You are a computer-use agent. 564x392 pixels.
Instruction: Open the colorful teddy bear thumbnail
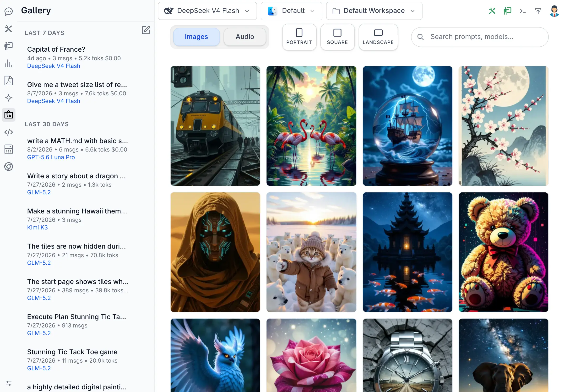tap(503, 252)
